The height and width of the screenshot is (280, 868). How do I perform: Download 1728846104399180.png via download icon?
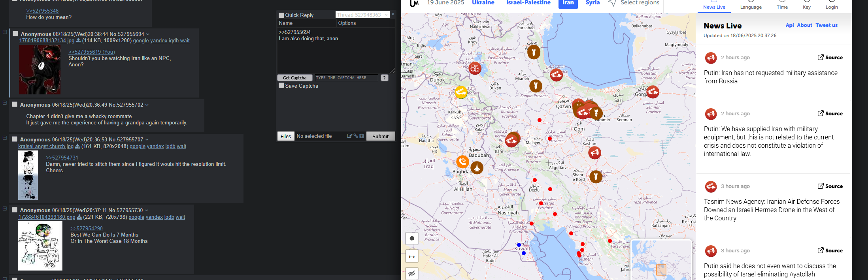pos(79,217)
